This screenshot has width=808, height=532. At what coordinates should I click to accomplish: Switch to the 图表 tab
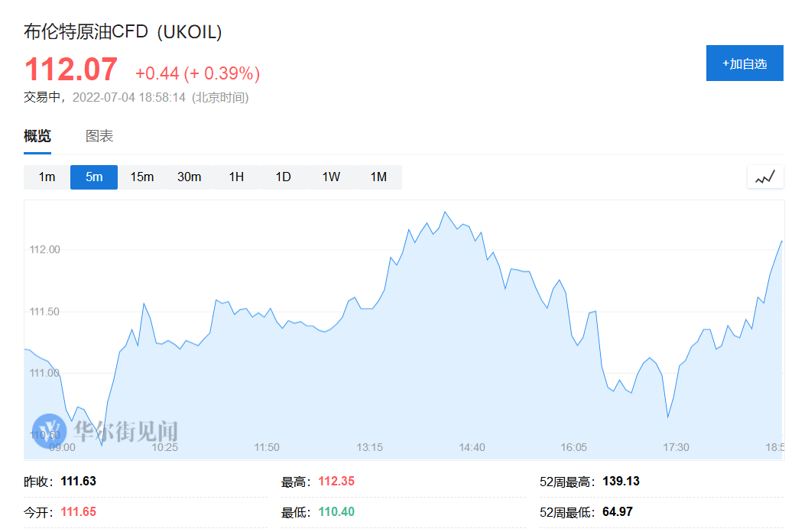[x=99, y=136]
